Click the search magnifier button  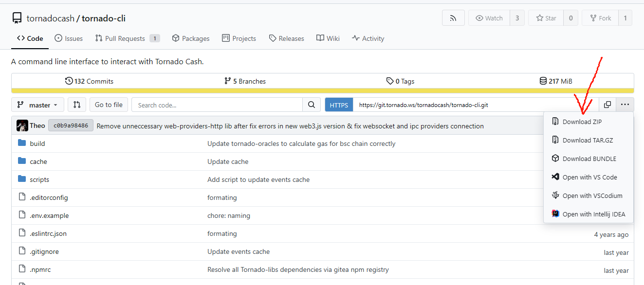point(311,105)
